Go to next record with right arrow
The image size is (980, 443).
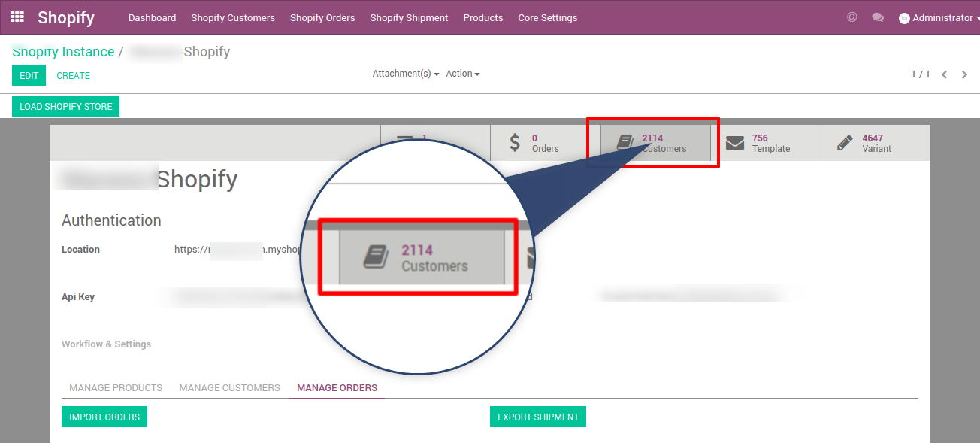tap(964, 74)
